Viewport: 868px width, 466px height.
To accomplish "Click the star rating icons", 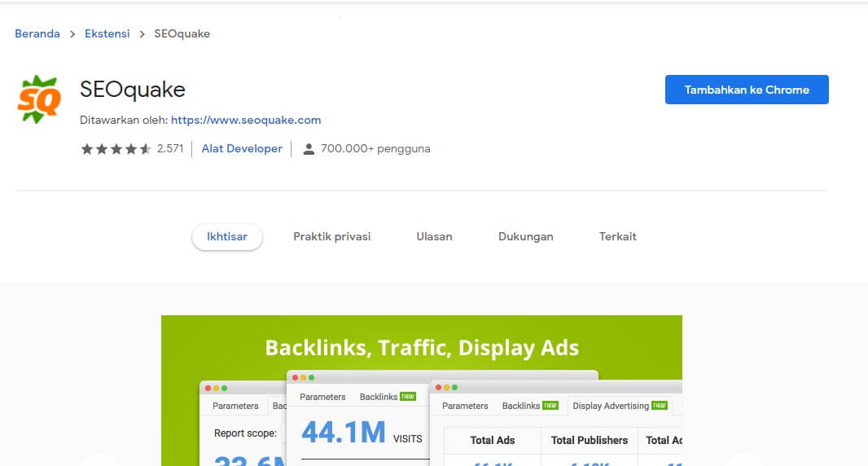I will coord(116,148).
